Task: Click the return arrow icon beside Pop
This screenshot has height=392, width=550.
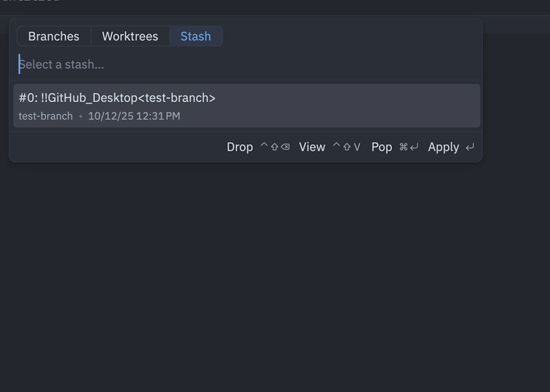Action: (x=414, y=147)
